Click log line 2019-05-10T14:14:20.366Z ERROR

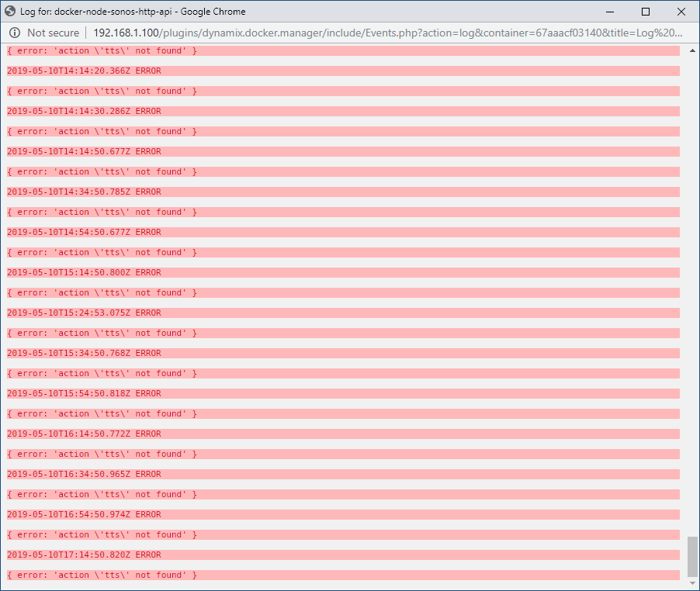point(343,71)
